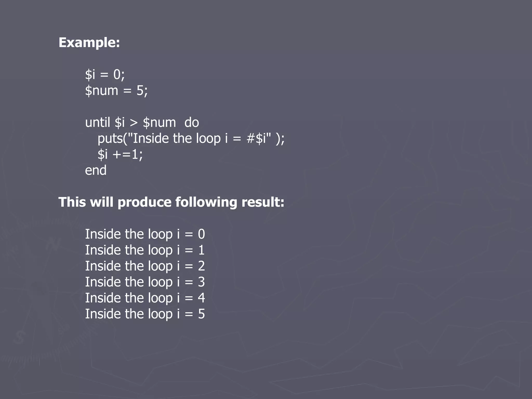The image size is (532, 399).
Task: Click the 'Example:' heading text
Action: pyautogui.click(x=89, y=43)
